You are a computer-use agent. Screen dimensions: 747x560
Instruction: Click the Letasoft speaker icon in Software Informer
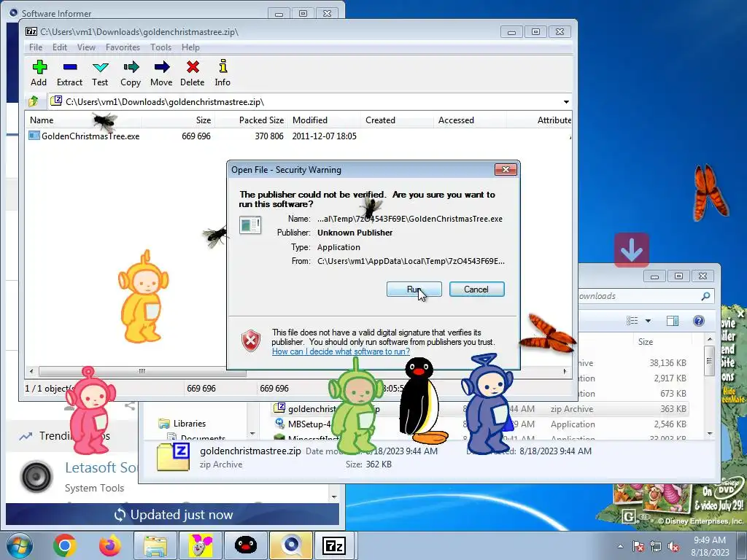[36, 476]
